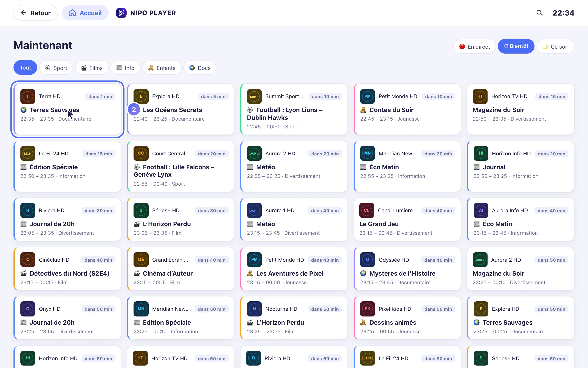Click the search magnifier icon
The height and width of the screenshot is (368, 588).
pos(539,13)
